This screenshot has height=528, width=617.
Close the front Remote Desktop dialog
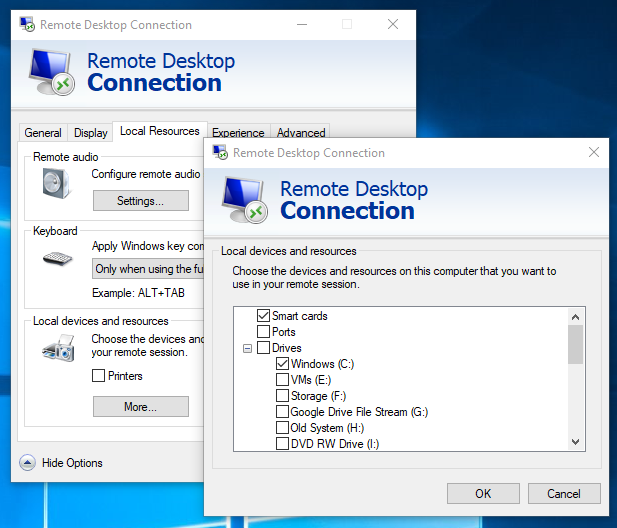pos(594,152)
